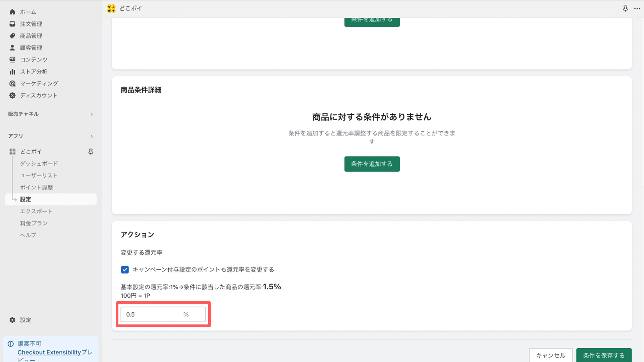The height and width of the screenshot is (362, 644).
Task: Toggle キャンペーン付与設定 checkbox
Action: (125, 270)
